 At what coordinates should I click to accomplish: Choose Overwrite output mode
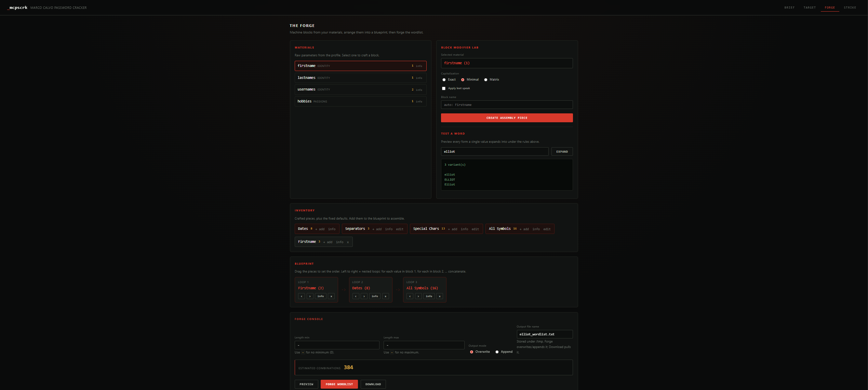[x=472, y=352]
